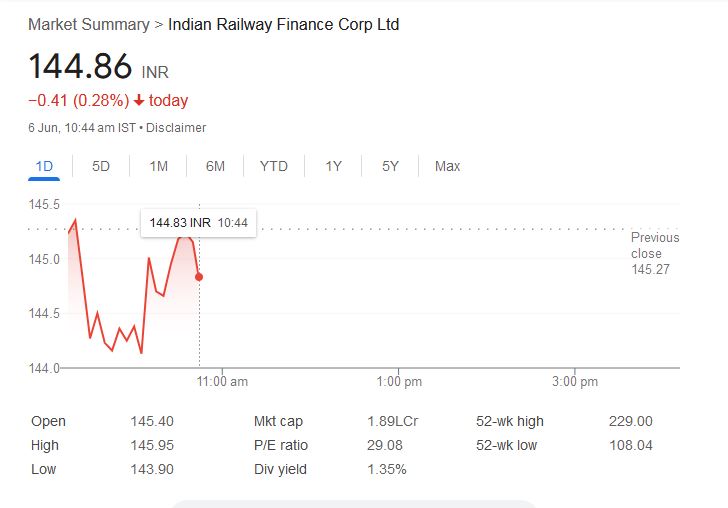Viewport: 728px width, 508px height.
Task: Click the Previous close 145.27 label
Action: click(654, 253)
